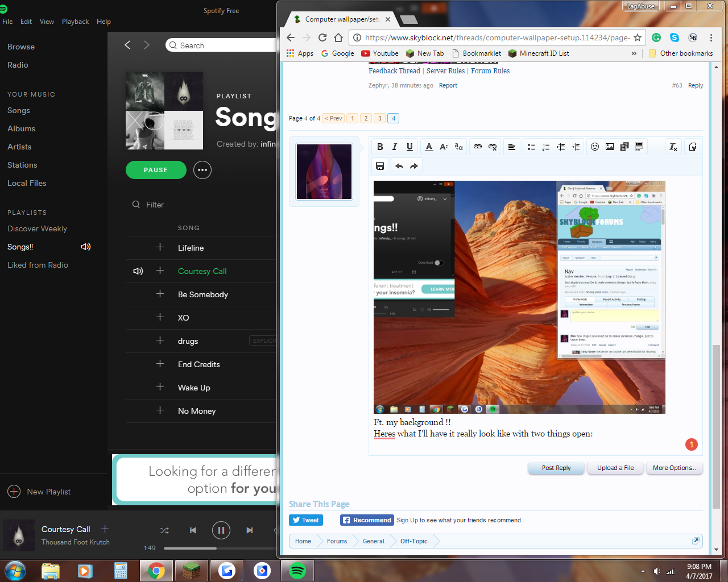This screenshot has height=582, width=728.
Task: Click the More Options button
Action: [x=675, y=468]
